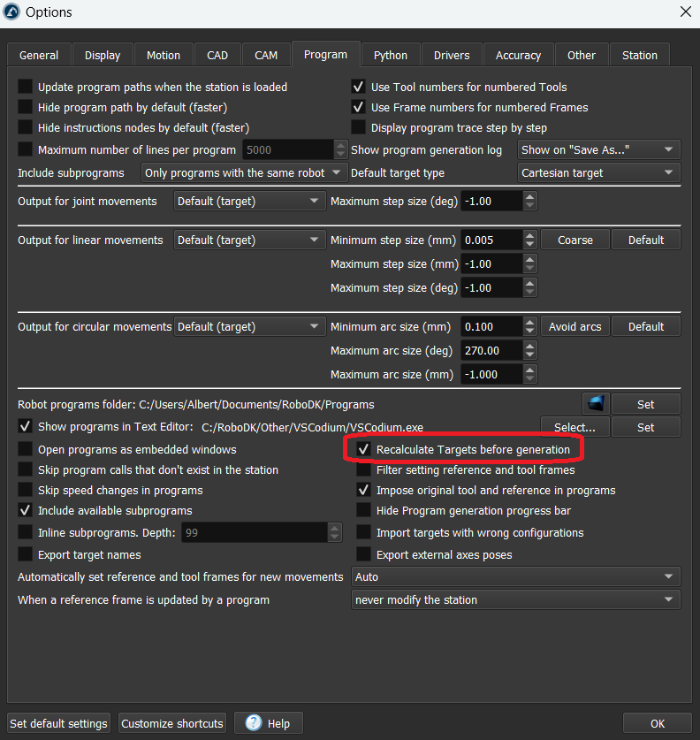
Task: Open the CAM tab
Action: point(266,55)
